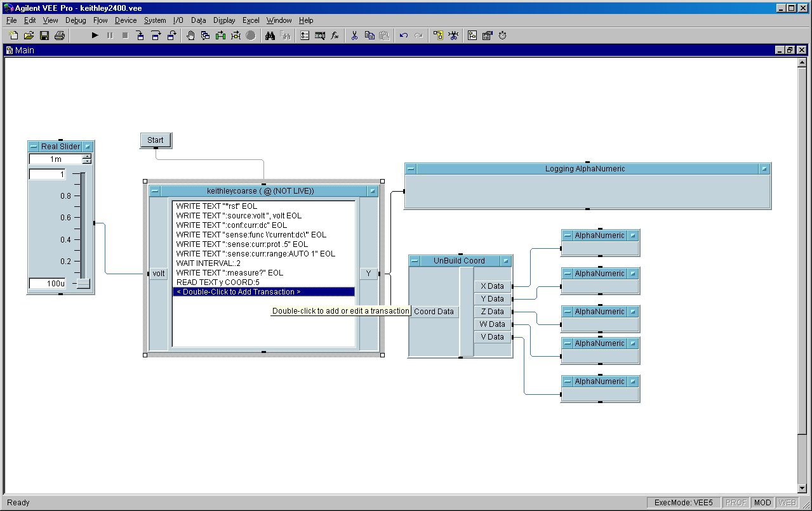
Task: Click the Cut scissors icon
Action: [x=354, y=36]
